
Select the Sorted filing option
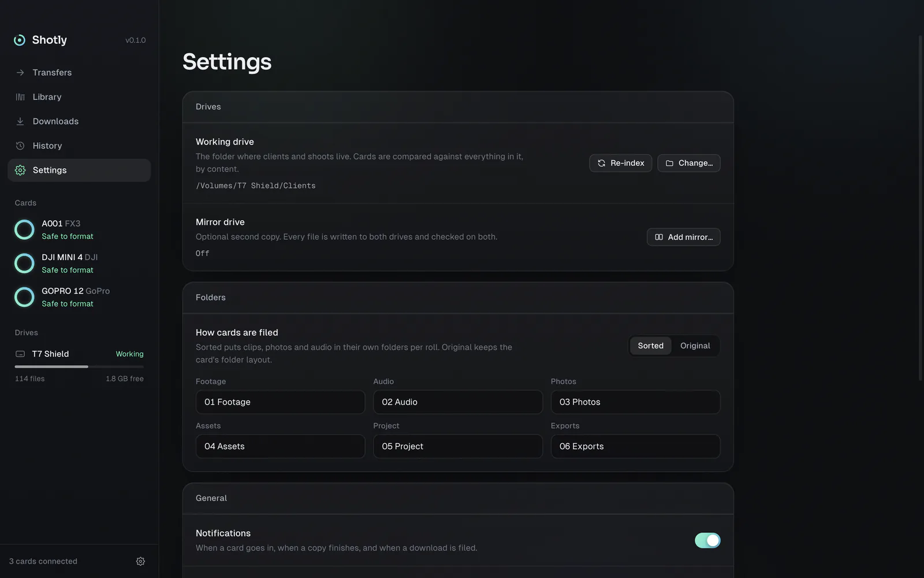[651, 346]
